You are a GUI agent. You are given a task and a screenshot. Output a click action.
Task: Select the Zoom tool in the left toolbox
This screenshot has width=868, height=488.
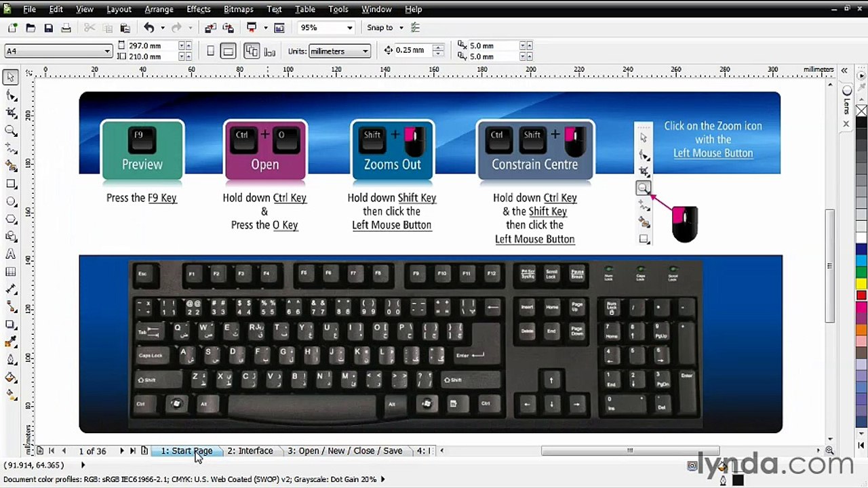tap(10, 130)
